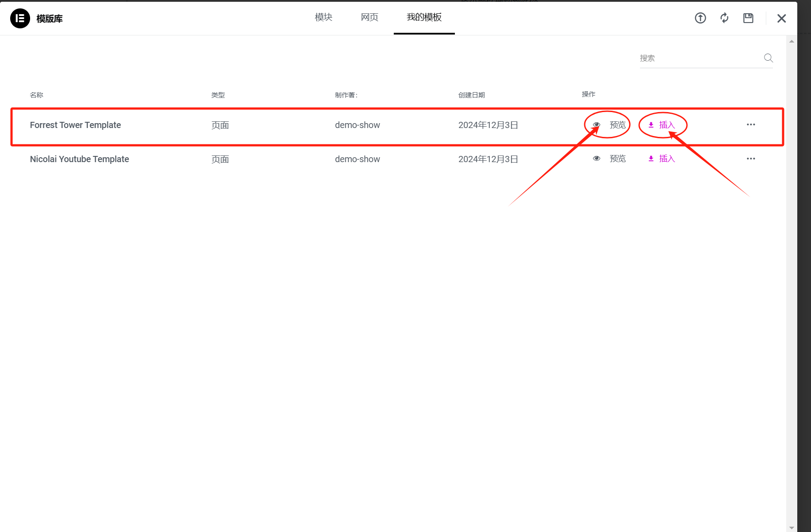Click the import template upload icon
The width and height of the screenshot is (811, 532).
[x=700, y=18]
